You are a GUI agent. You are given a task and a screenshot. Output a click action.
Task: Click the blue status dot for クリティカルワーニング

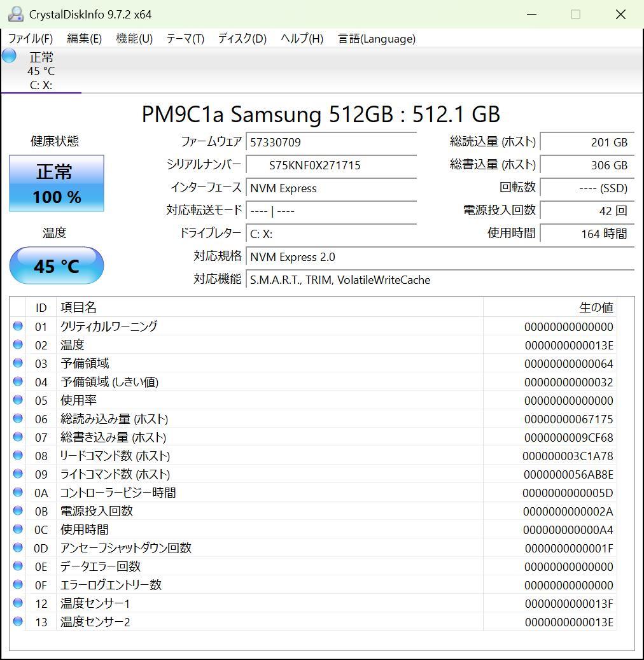[x=18, y=326]
